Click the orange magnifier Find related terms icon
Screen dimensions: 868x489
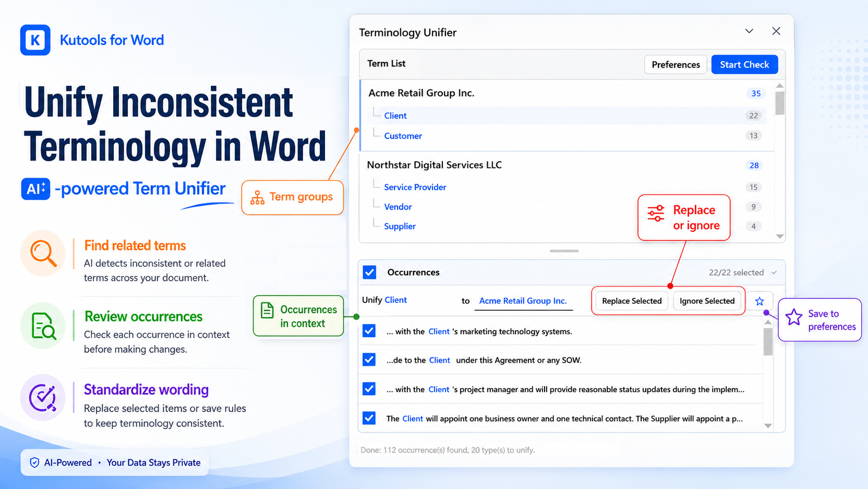pyautogui.click(x=43, y=254)
